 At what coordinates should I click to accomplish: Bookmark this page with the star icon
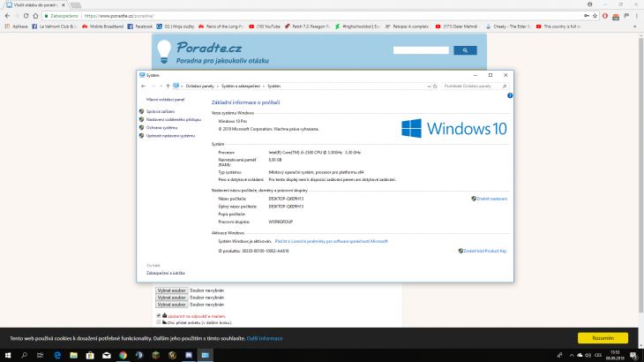coord(595,16)
